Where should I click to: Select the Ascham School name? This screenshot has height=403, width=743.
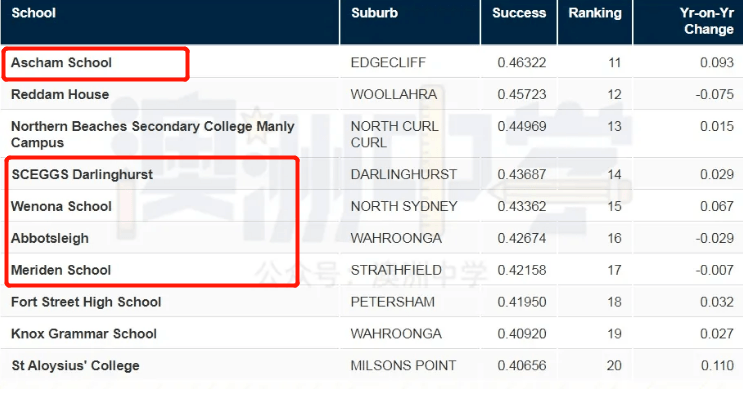click(62, 63)
